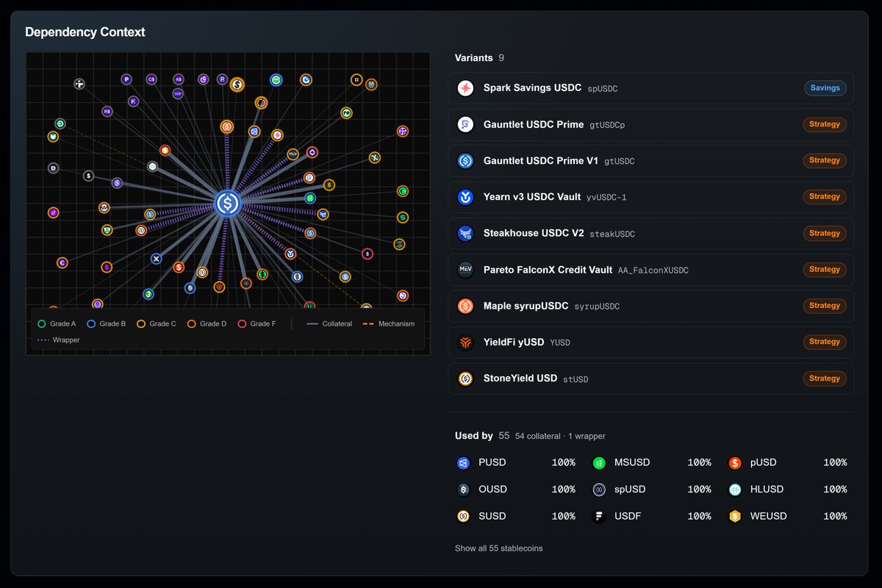Select the purple 'K' node in graph
The height and width of the screenshot is (588, 882).
[x=133, y=101]
